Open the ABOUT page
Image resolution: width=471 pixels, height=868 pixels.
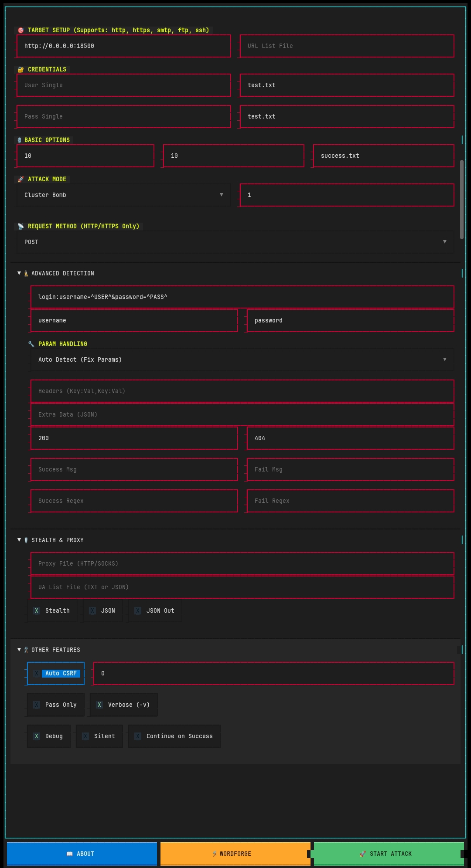(x=82, y=854)
